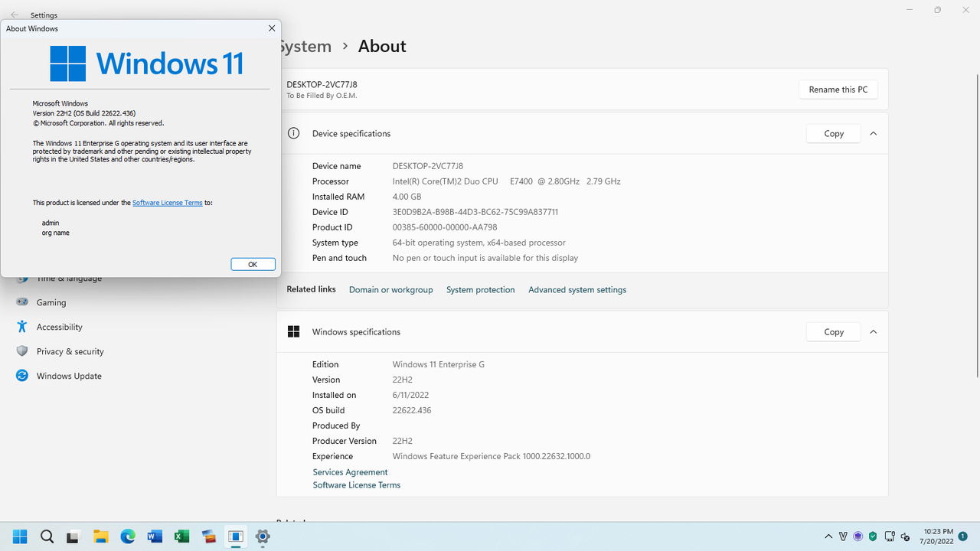Select the Edition value Windows 11 Enterprise G

[x=439, y=364]
